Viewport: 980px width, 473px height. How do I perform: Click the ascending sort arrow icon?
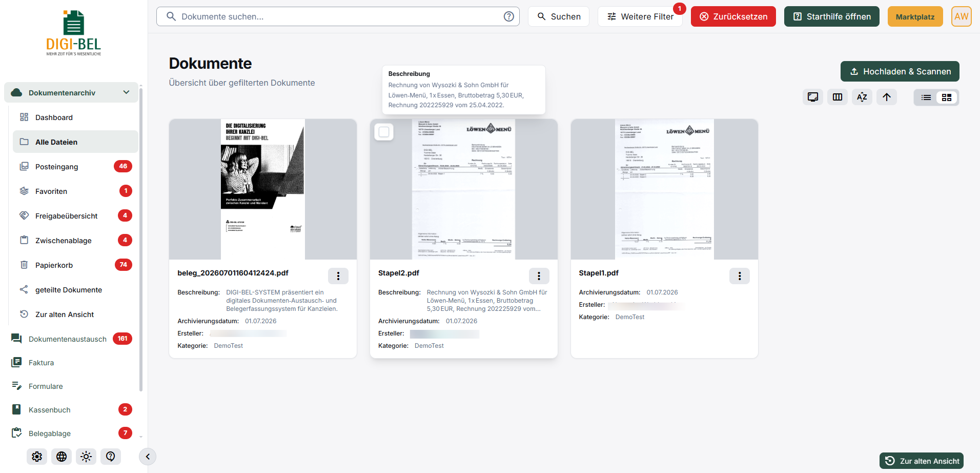(887, 97)
